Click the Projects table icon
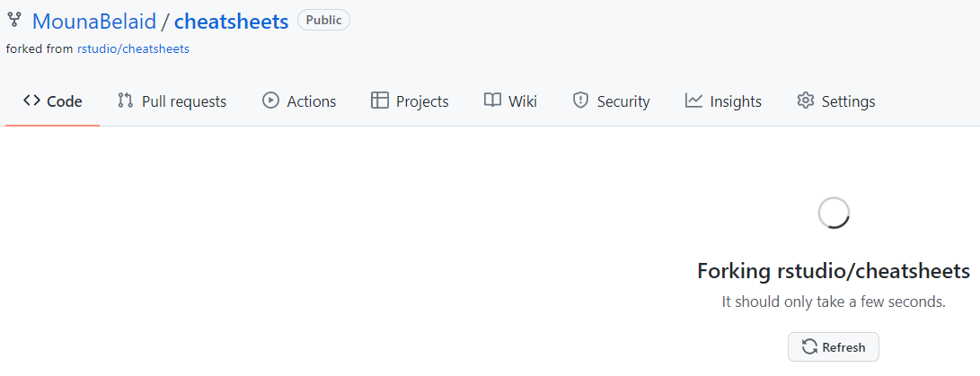The image size is (980, 376). coord(379,101)
